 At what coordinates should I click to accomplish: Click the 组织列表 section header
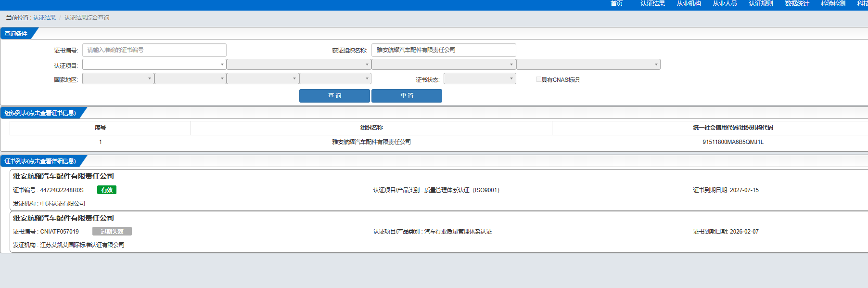(x=40, y=113)
